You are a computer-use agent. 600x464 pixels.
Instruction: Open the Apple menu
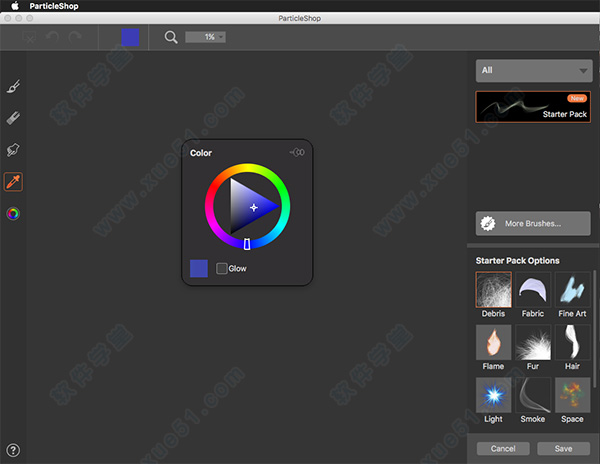[15, 6]
